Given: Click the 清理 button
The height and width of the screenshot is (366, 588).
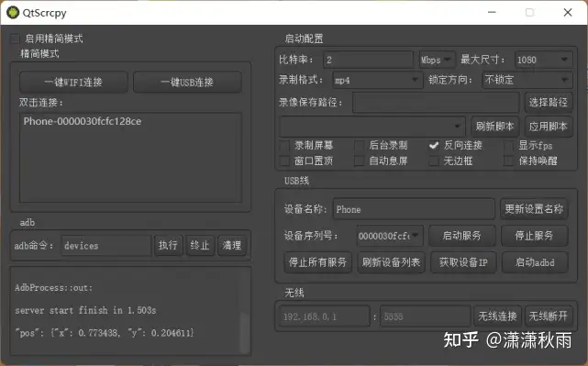Looking at the screenshot, I should point(232,245).
